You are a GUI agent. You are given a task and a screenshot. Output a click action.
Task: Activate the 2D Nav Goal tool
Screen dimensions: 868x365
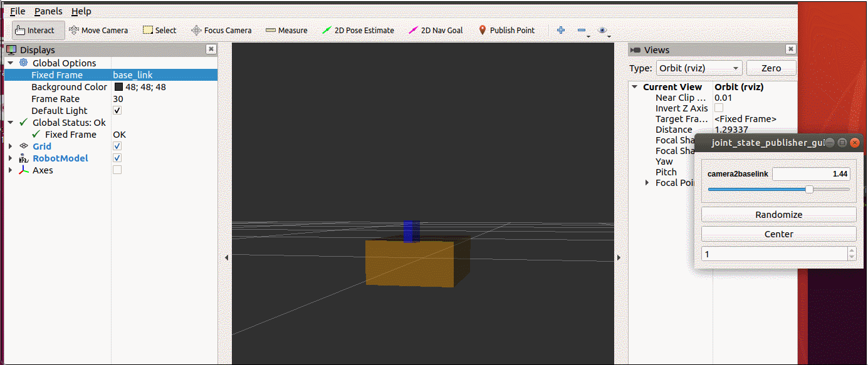tap(436, 30)
